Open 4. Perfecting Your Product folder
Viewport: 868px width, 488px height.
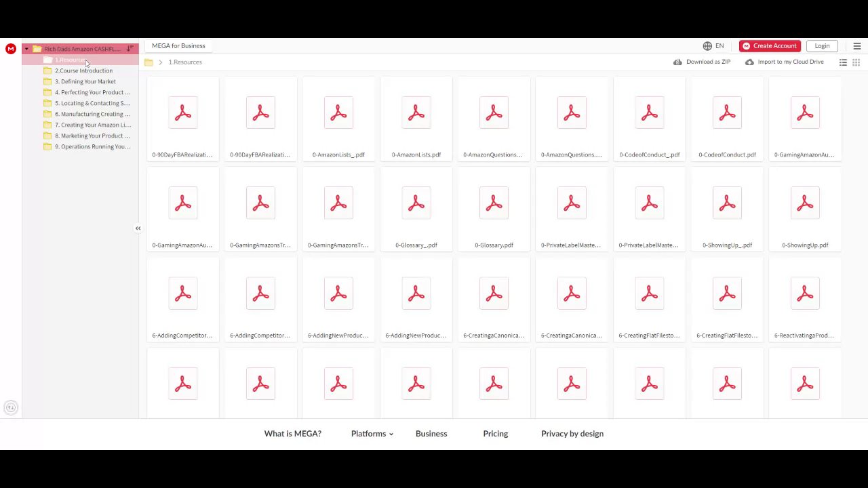80,92
